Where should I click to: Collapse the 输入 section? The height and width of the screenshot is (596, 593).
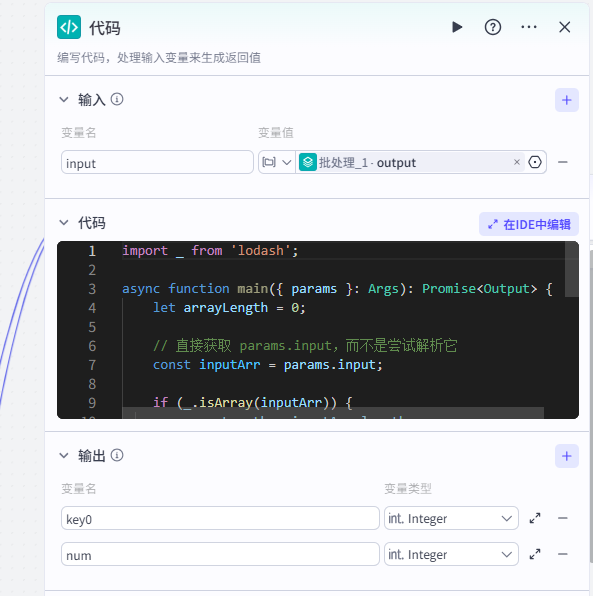pos(64,100)
